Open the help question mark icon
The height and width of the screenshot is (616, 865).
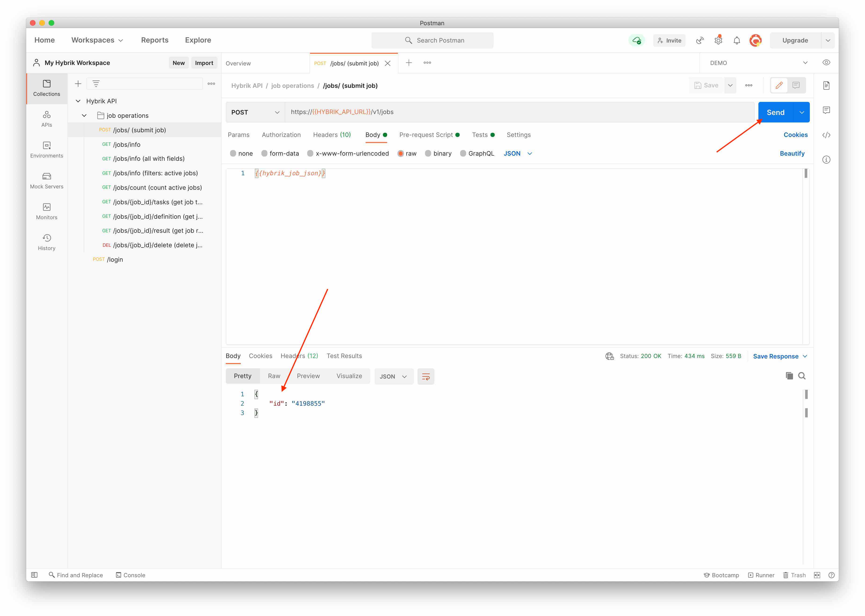(831, 575)
